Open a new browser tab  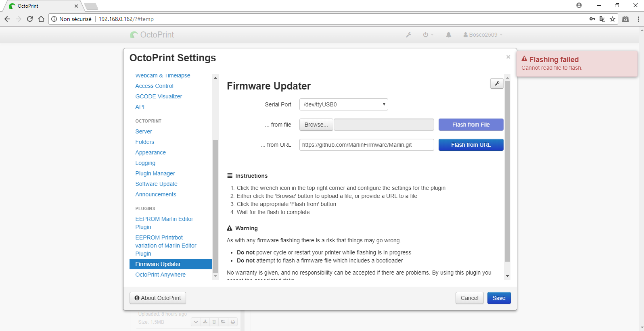[91, 6]
